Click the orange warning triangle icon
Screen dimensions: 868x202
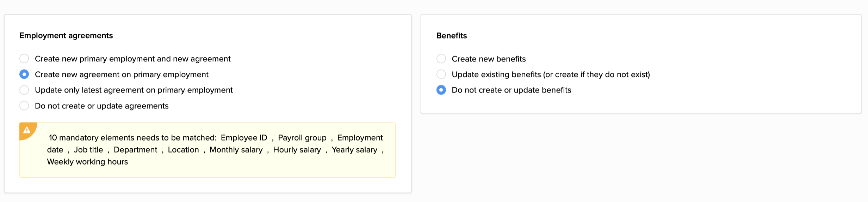click(x=27, y=130)
